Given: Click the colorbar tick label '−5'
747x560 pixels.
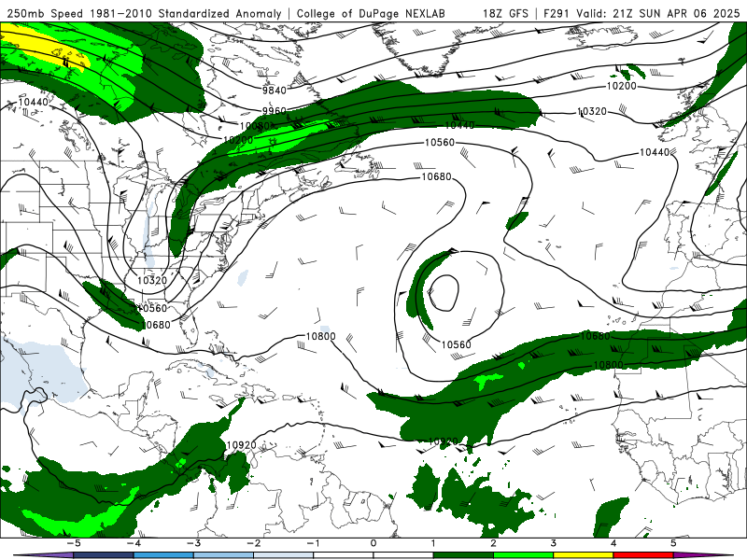Looking at the screenshot, I should [73, 543].
